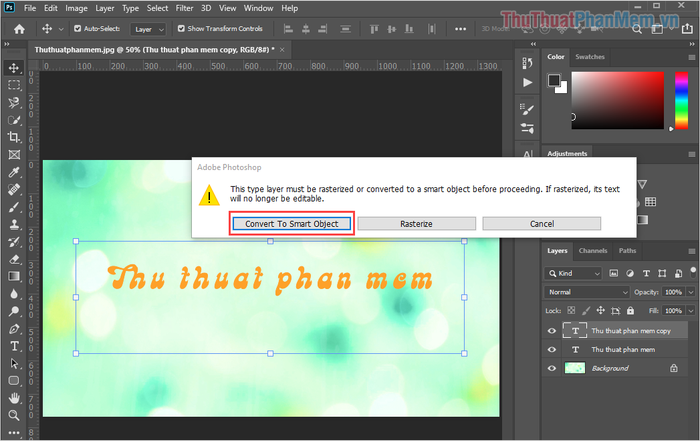700x441 pixels.
Task: Click the hue spectrum slider
Action: pyautogui.click(x=681, y=100)
